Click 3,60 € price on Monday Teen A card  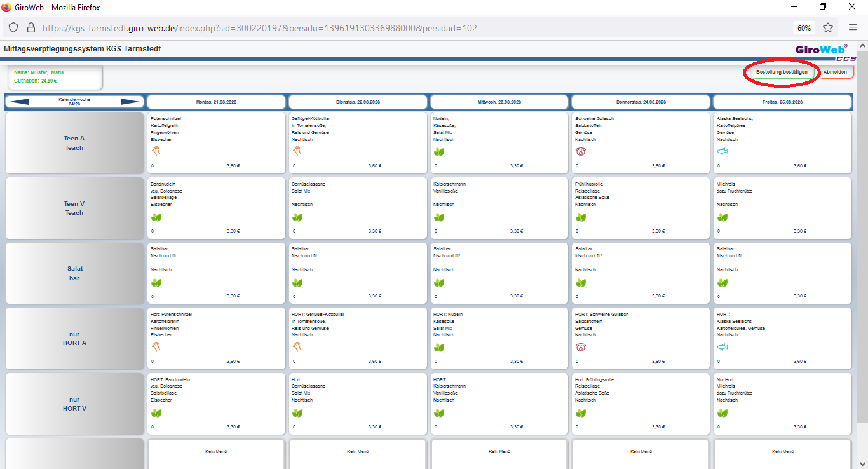[233, 166]
